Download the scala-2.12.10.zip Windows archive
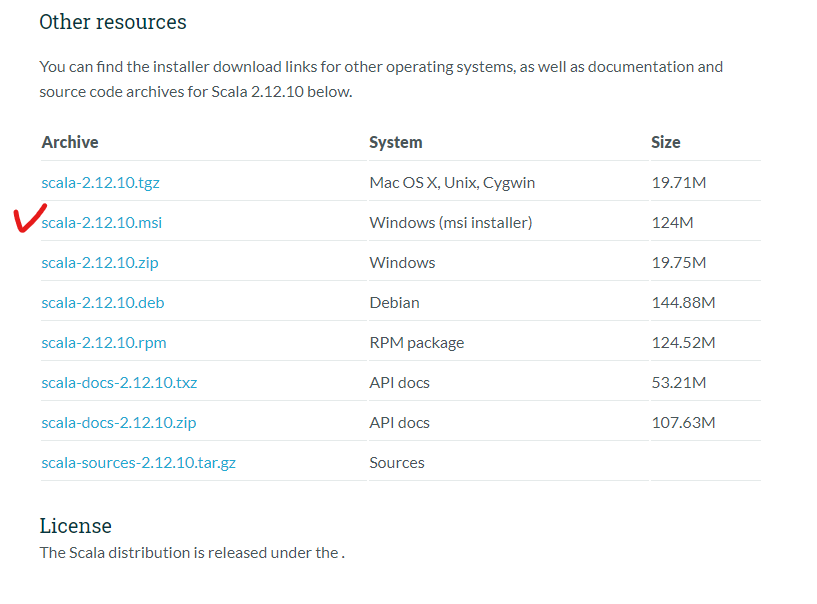817x604 pixels. click(100, 263)
